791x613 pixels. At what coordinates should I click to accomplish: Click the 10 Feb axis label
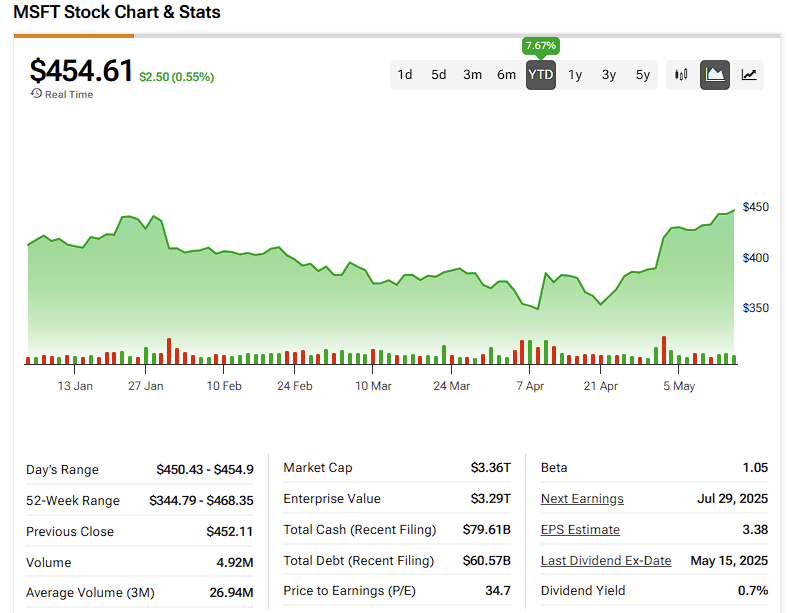pyautogui.click(x=224, y=386)
